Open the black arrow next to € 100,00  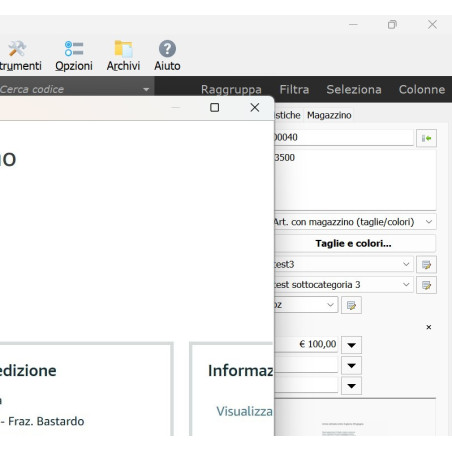coord(351,345)
